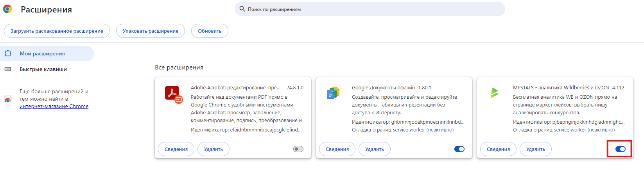Click the Chrome logo icon
This screenshot has height=174, width=644.
pyautogui.click(x=7, y=9)
